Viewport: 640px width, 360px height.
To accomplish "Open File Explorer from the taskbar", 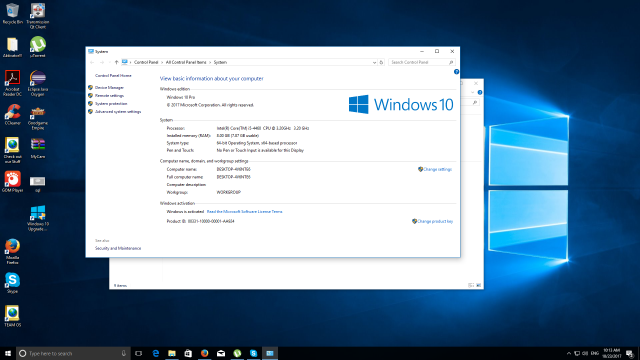I will (x=172, y=353).
